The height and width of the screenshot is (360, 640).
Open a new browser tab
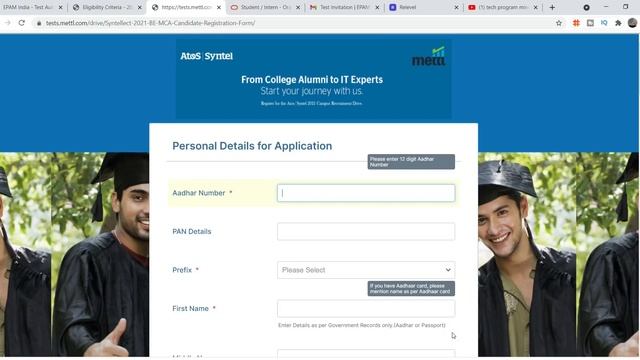[x=552, y=7]
